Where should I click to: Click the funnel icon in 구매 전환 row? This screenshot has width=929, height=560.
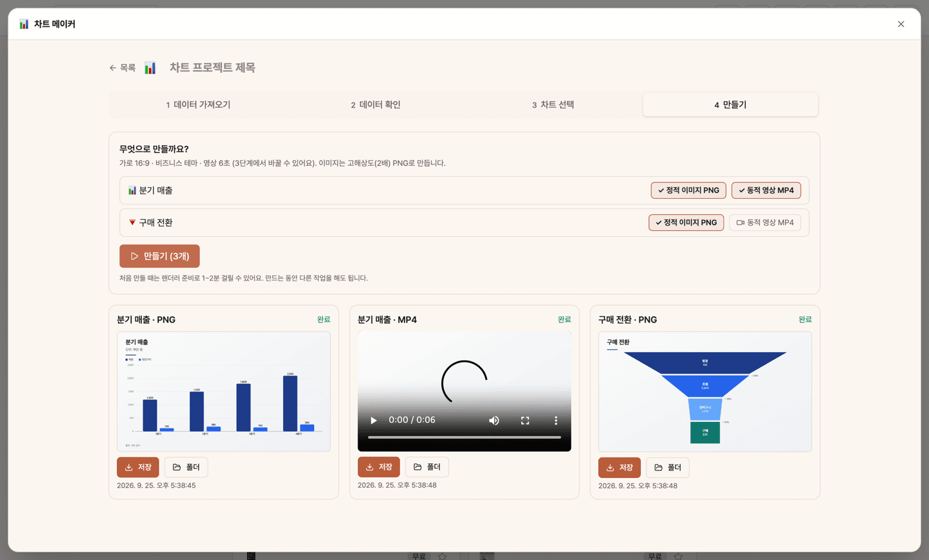[x=132, y=223]
